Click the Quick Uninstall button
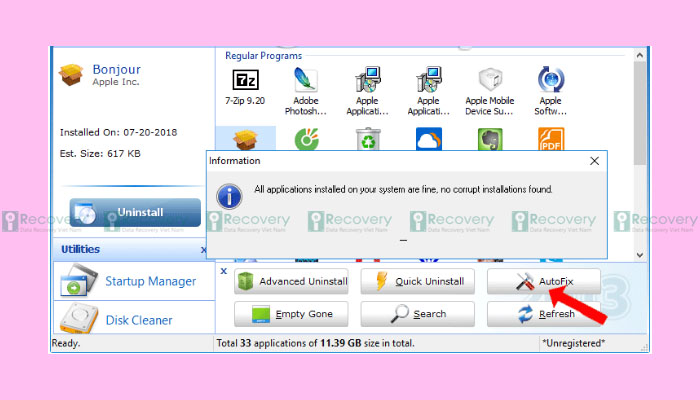The image size is (700, 400). 417,281
